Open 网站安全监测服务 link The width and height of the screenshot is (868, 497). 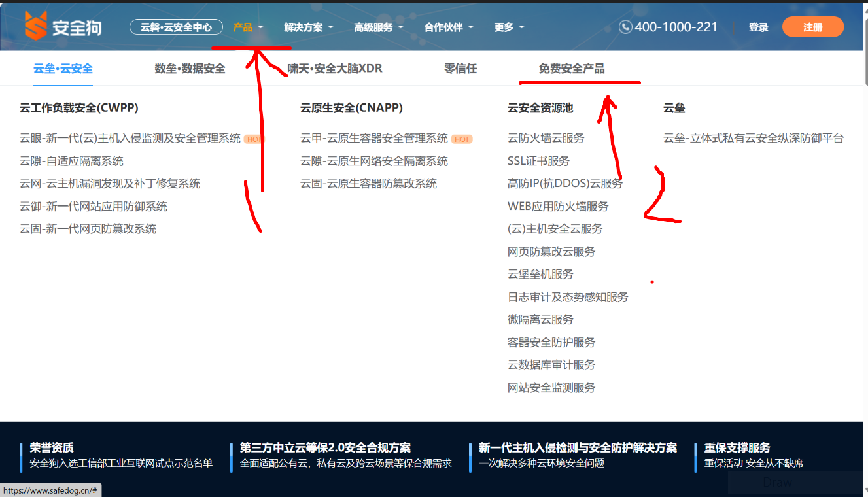[551, 388]
